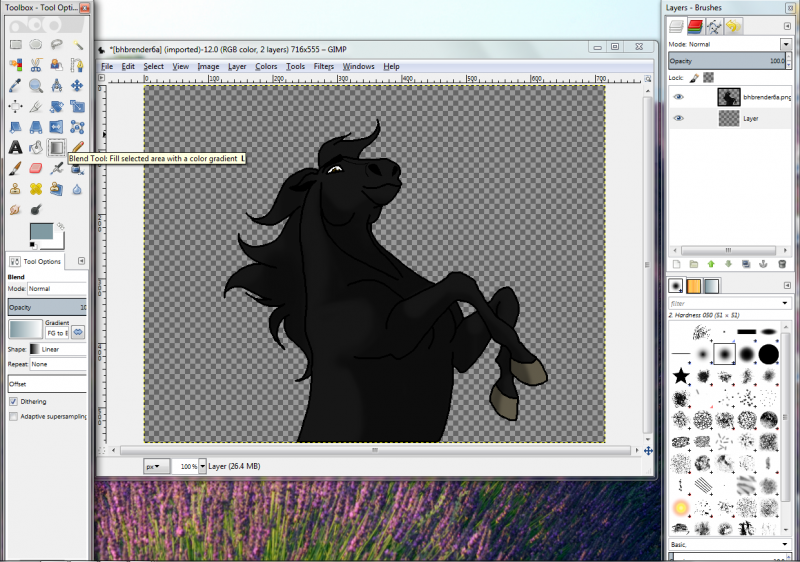This screenshot has height=562, width=800.
Task: Uncheck the Dithering checkbox
Action: click(x=13, y=401)
